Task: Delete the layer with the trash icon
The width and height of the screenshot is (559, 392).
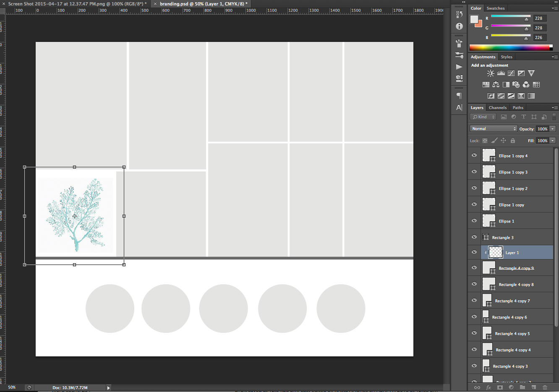Action: [545, 388]
